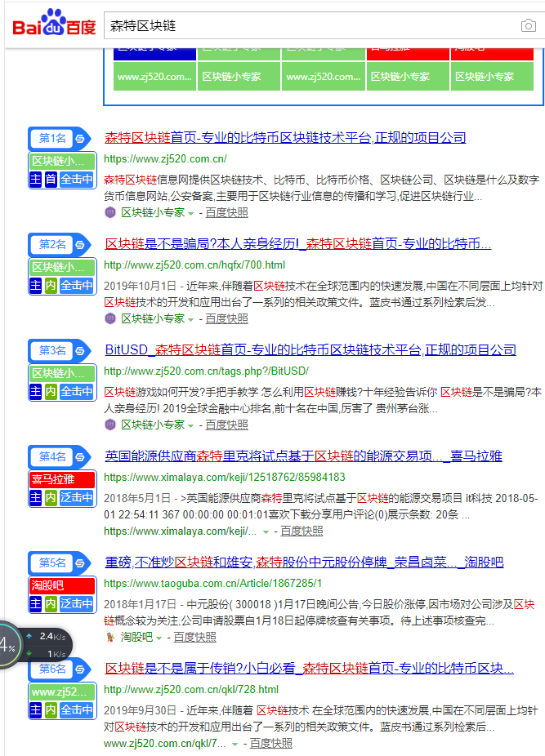The image size is (545, 756).
Task: Click URL www.zj520.com.cn/tags.php?/BitUSD/
Action: tap(206, 371)
